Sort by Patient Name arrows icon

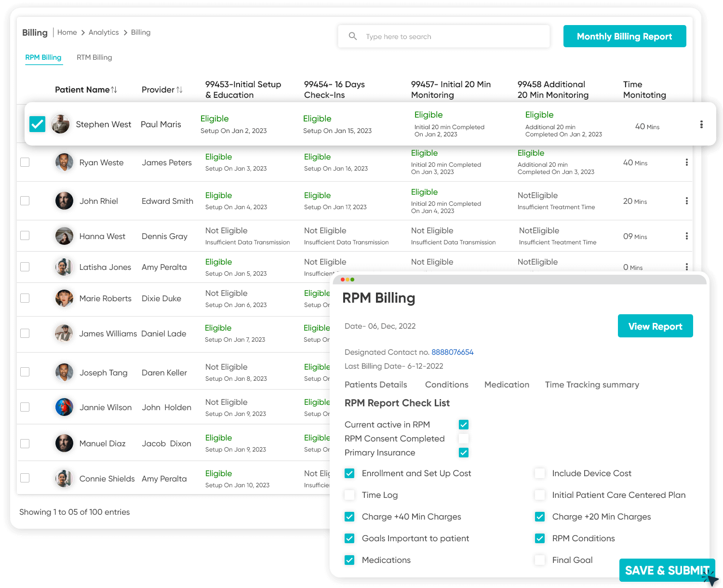(x=114, y=90)
